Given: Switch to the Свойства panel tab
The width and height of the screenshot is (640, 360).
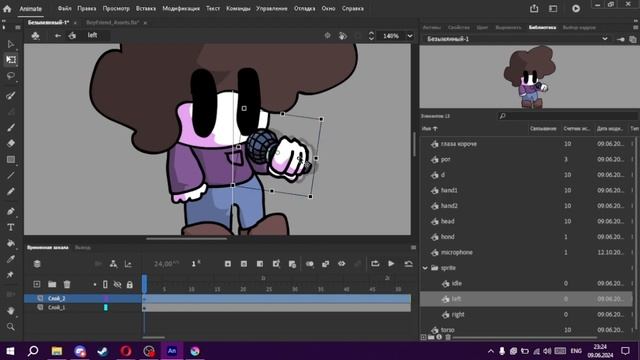Looking at the screenshot, I should [x=458, y=27].
